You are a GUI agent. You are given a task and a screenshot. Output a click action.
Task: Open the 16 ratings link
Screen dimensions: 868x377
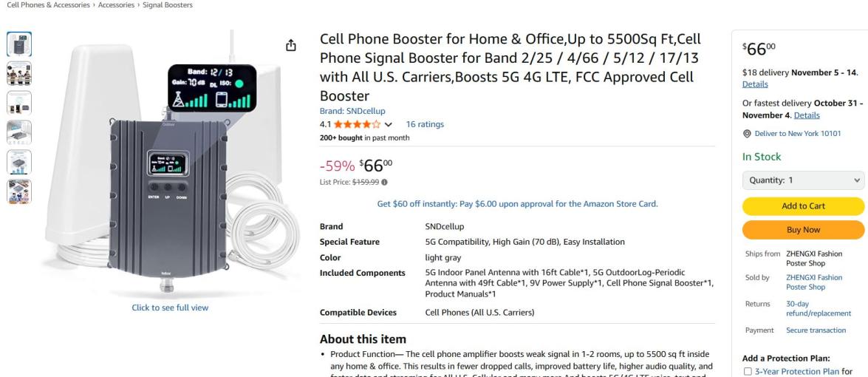tap(425, 125)
